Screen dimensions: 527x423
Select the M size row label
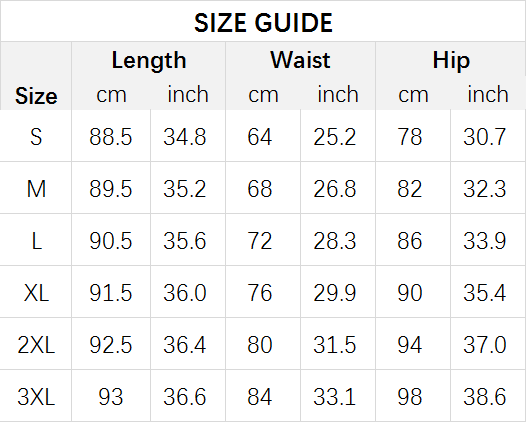pyautogui.click(x=36, y=189)
